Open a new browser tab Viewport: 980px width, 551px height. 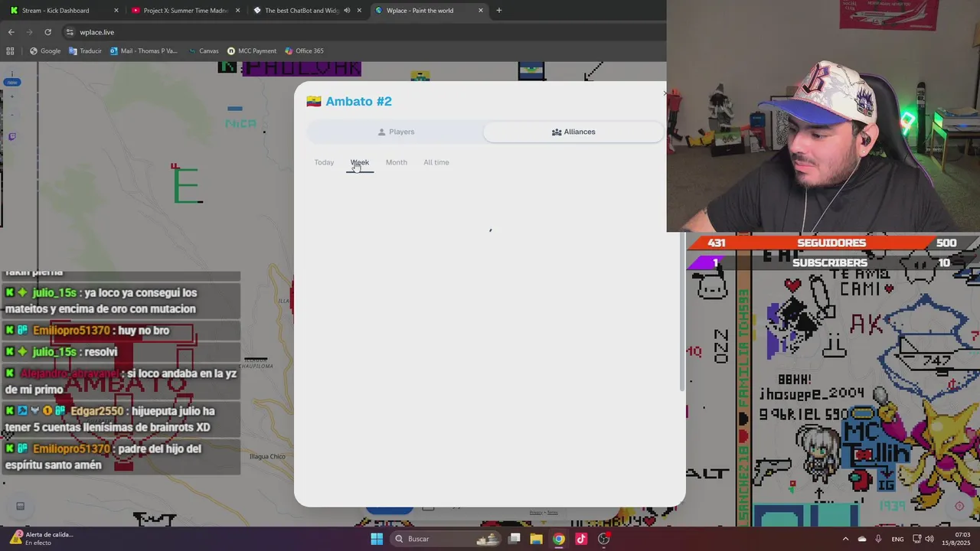[x=499, y=11]
